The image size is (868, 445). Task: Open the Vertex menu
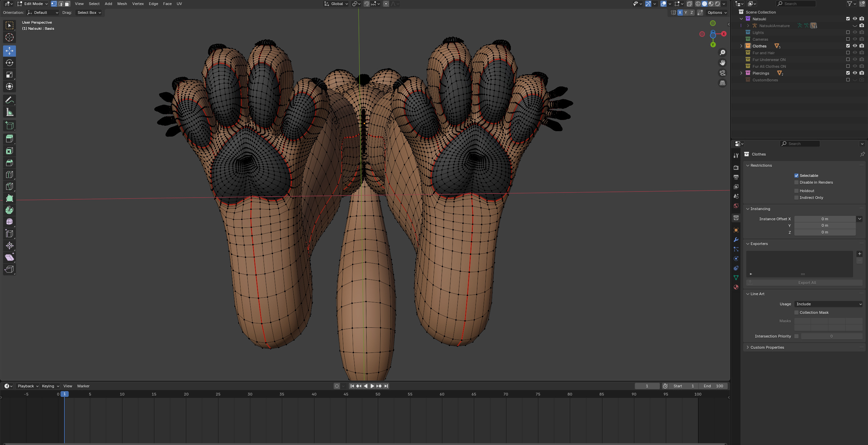click(x=138, y=4)
